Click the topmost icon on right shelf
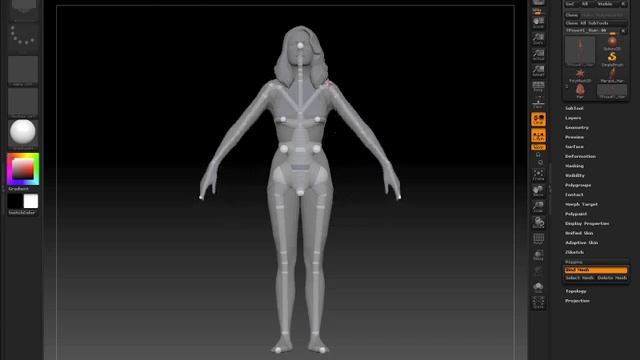The height and width of the screenshot is (360, 640). point(538,2)
